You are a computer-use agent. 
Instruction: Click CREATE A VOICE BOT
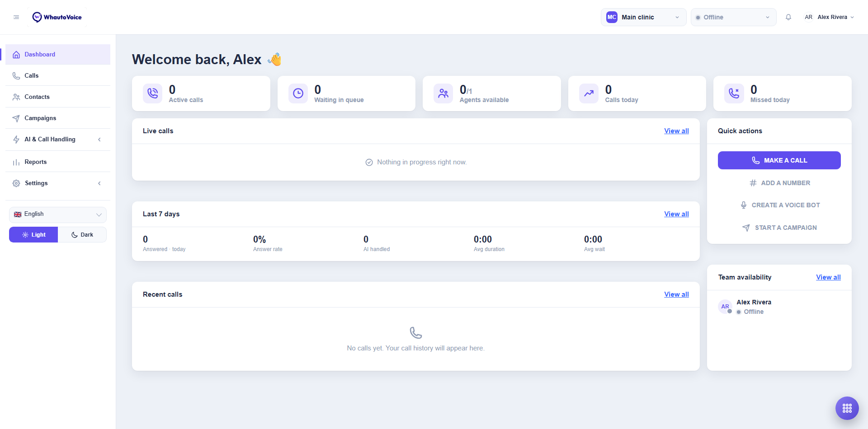[x=779, y=205]
